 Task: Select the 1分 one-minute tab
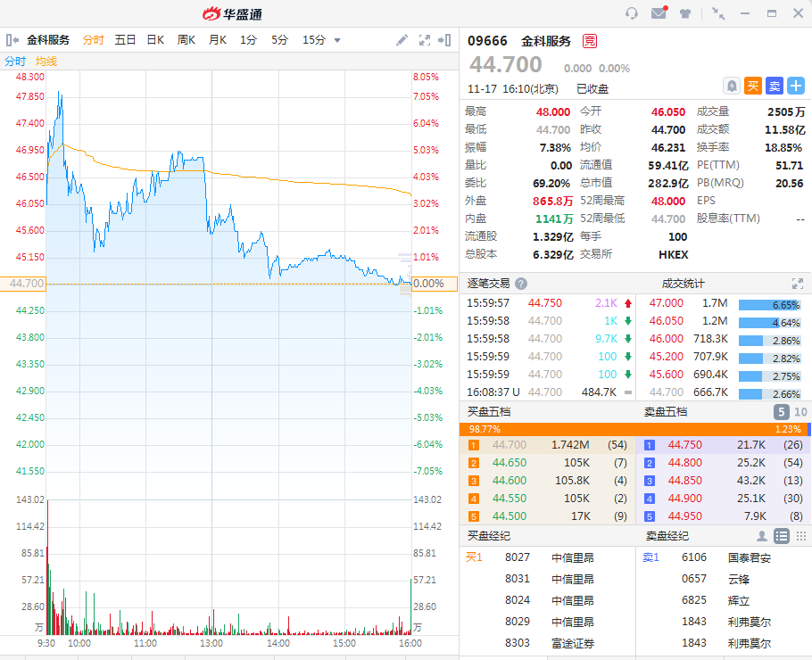tap(248, 40)
